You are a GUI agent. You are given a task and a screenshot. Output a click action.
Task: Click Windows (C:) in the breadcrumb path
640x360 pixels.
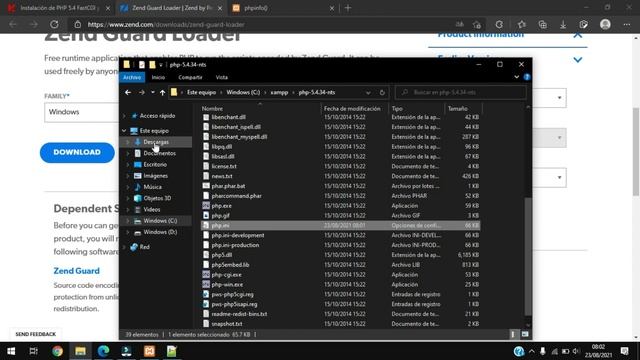point(243,93)
